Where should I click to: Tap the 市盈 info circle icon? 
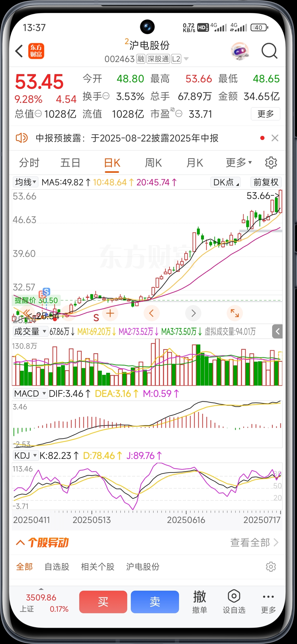pyautogui.click(x=179, y=114)
